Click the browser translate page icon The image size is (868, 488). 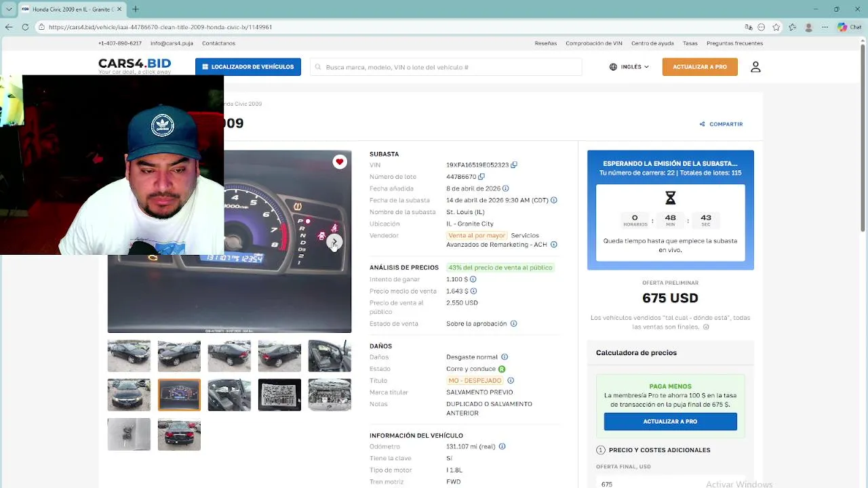pos(748,27)
